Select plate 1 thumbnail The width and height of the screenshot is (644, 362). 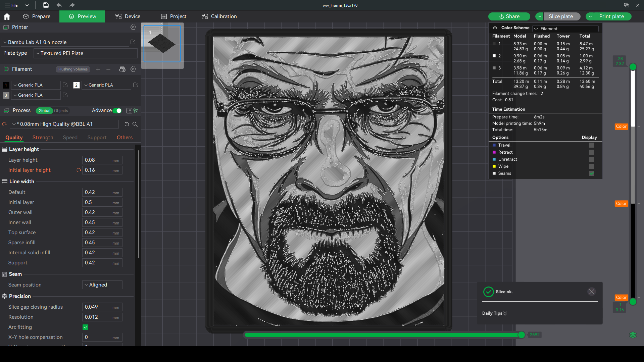pyautogui.click(x=162, y=44)
